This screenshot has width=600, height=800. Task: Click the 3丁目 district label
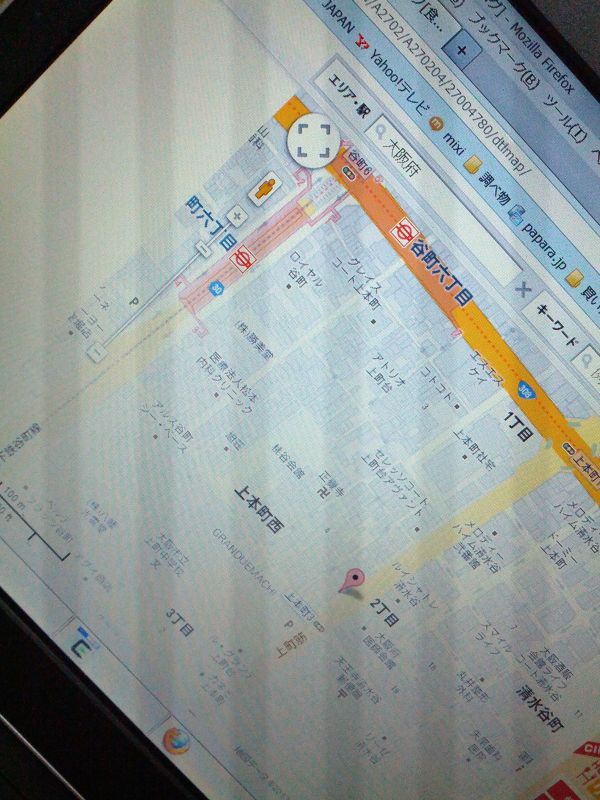[180, 622]
